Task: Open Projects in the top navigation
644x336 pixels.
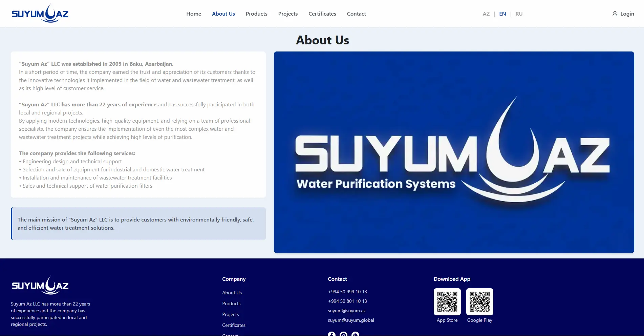Action: pyautogui.click(x=288, y=14)
